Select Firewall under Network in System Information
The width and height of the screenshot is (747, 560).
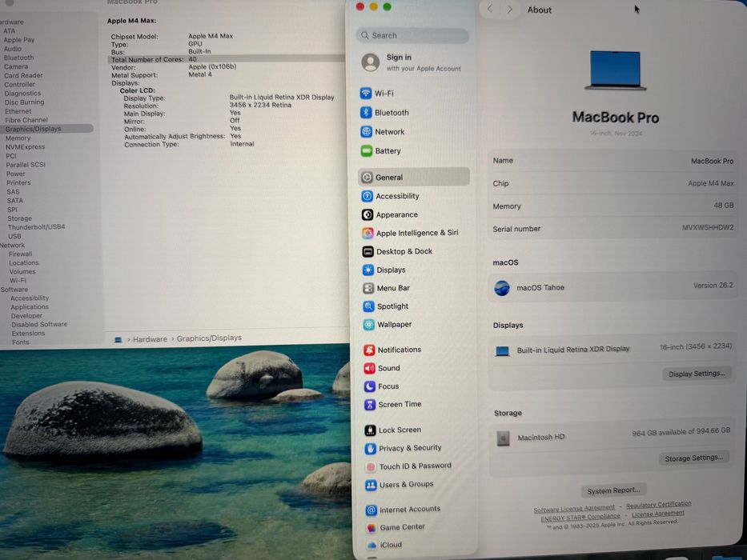21,254
